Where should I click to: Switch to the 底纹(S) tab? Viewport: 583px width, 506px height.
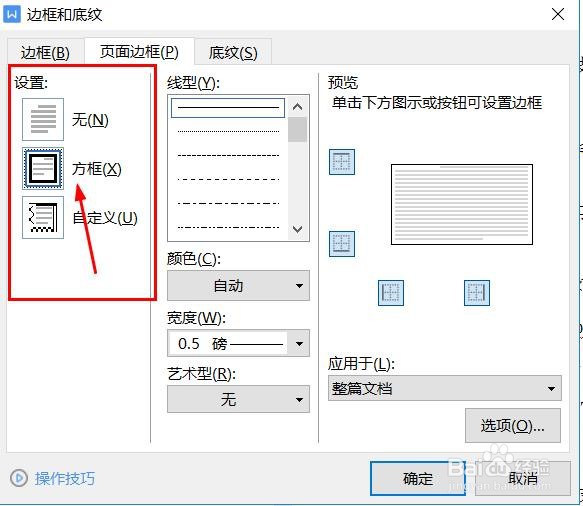[233, 52]
